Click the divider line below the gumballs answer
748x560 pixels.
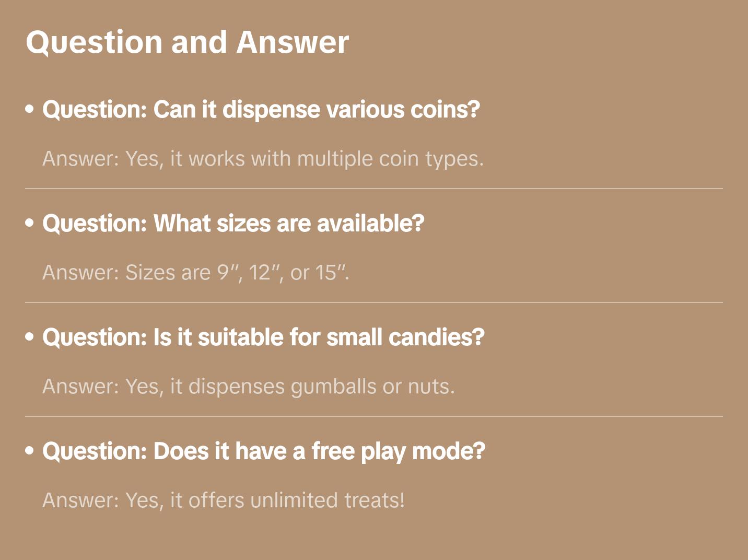pos(374,416)
